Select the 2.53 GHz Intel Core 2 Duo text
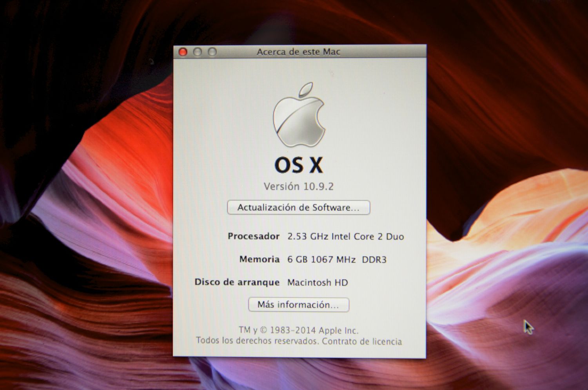 [x=345, y=237]
